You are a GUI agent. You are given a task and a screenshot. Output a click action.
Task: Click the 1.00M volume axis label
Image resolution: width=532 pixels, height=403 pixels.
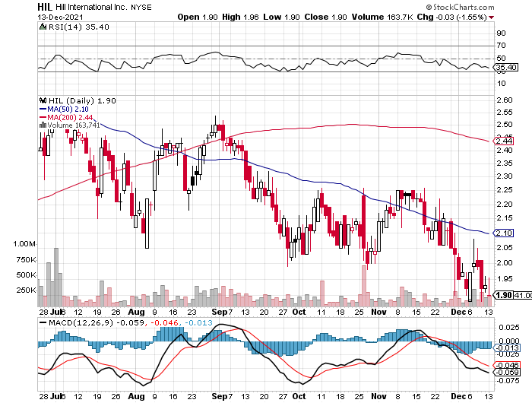pos(24,244)
